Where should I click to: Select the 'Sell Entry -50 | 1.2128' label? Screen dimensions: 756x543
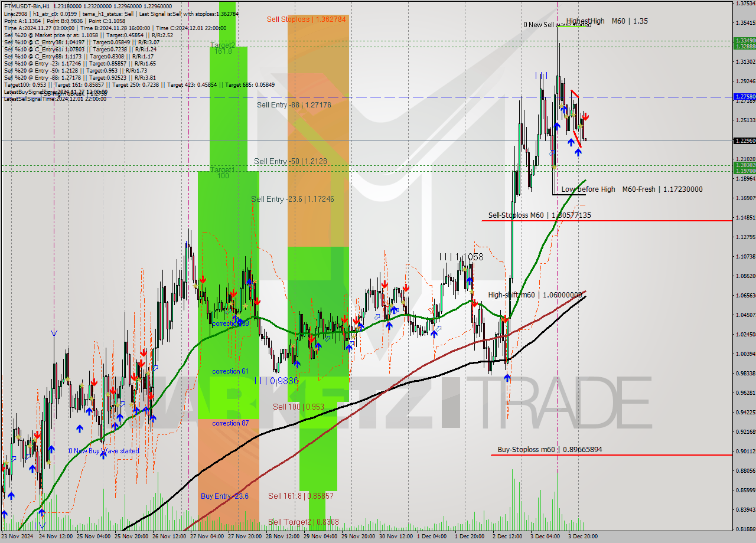click(291, 161)
